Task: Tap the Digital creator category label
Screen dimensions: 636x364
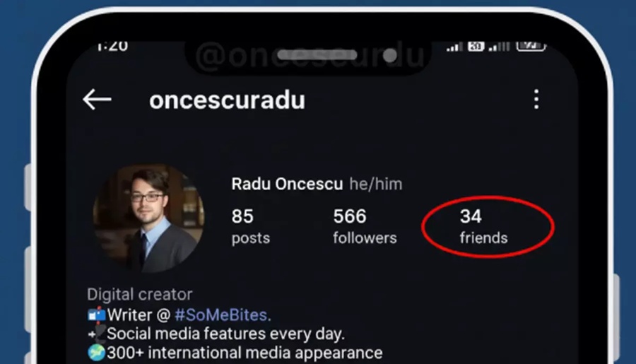Action: (139, 294)
